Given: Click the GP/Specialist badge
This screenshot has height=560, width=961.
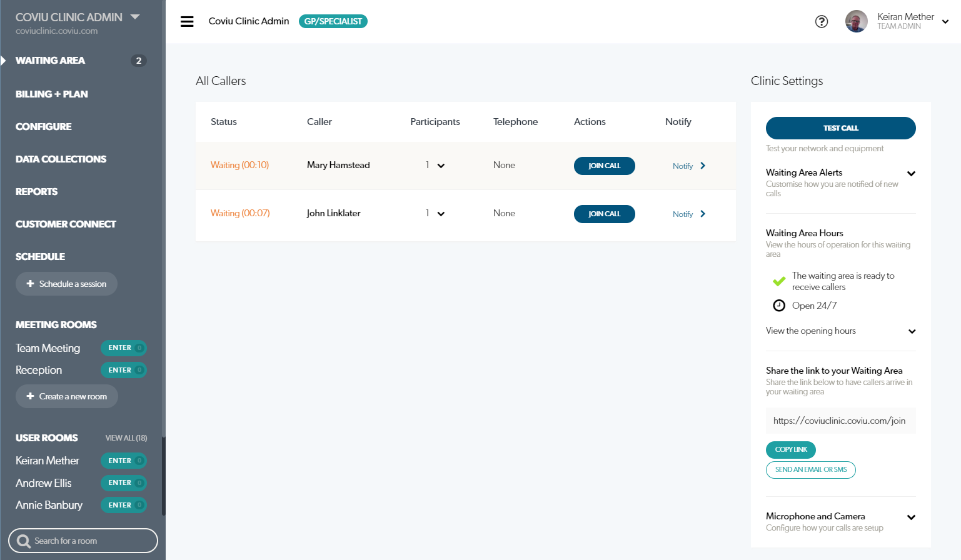Looking at the screenshot, I should coord(333,21).
